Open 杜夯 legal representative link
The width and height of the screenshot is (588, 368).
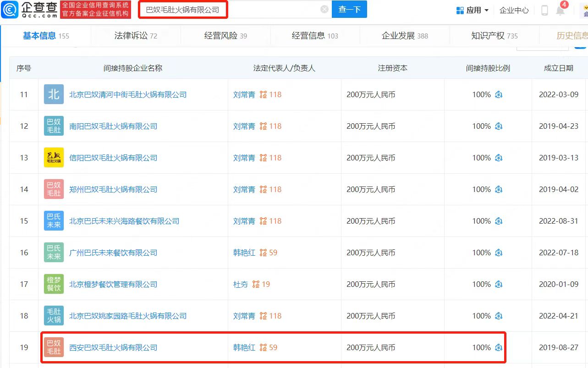click(x=240, y=285)
